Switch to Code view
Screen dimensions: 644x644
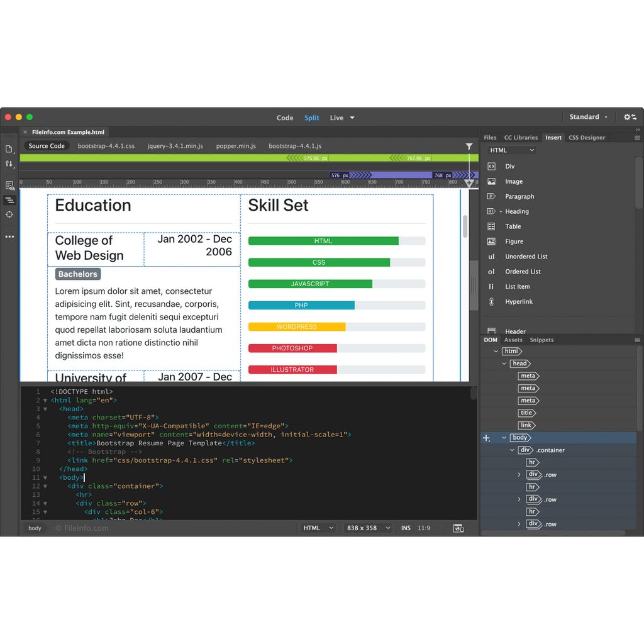[285, 118]
